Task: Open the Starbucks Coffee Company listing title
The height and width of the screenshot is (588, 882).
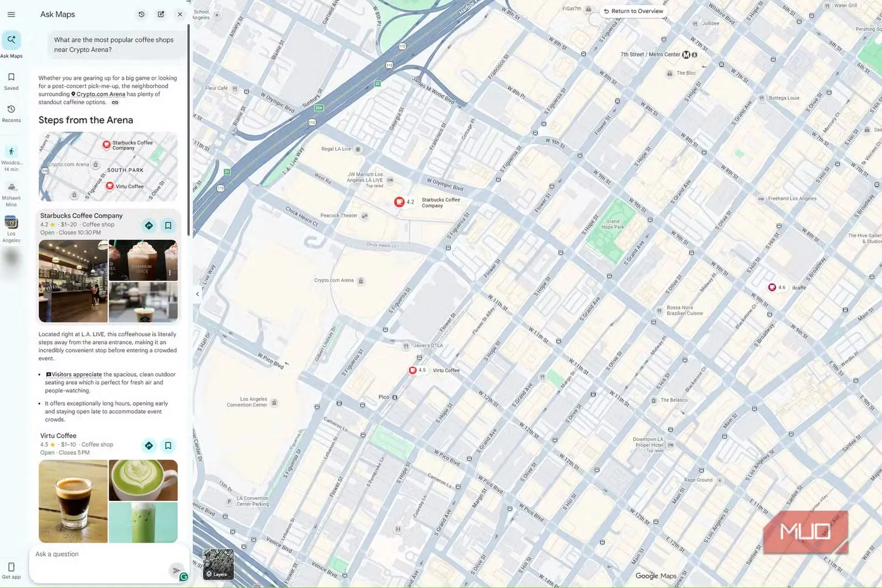Action: pos(82,215)
